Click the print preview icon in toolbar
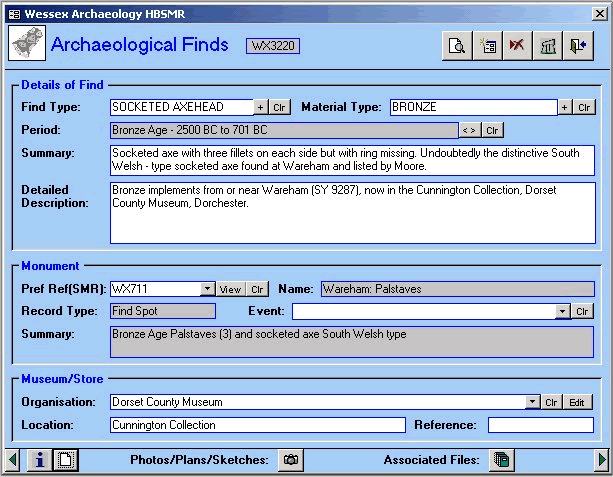This screenshot has height=477, width=613. (x=456, y=46)
